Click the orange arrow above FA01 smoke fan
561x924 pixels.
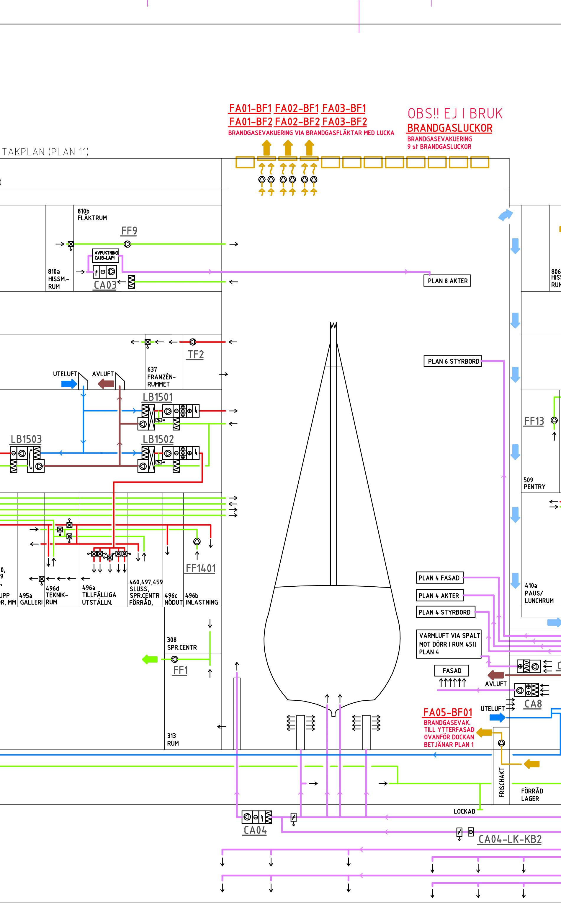(x=266, y=147)
